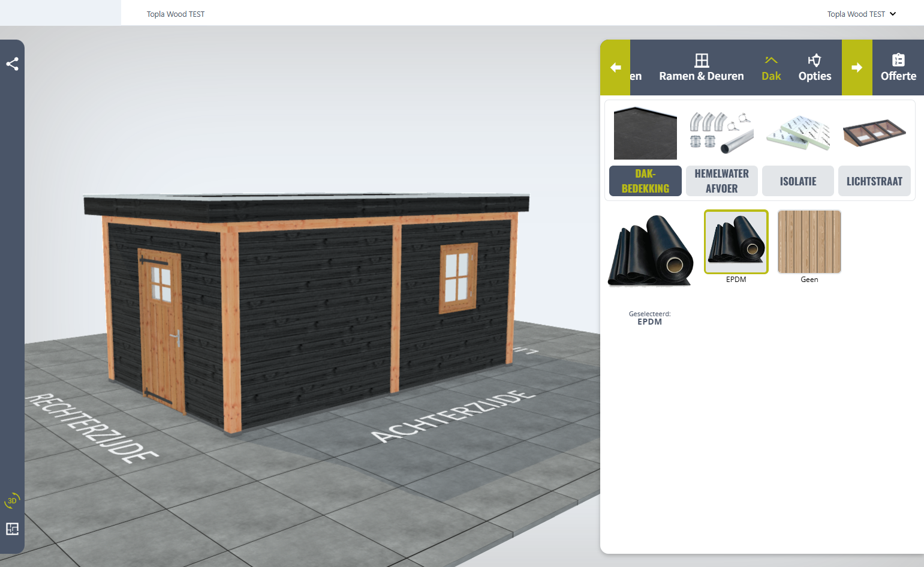Choose the Geen wood option
This screenshot has height=567, width=924.
tap(809, 242)
